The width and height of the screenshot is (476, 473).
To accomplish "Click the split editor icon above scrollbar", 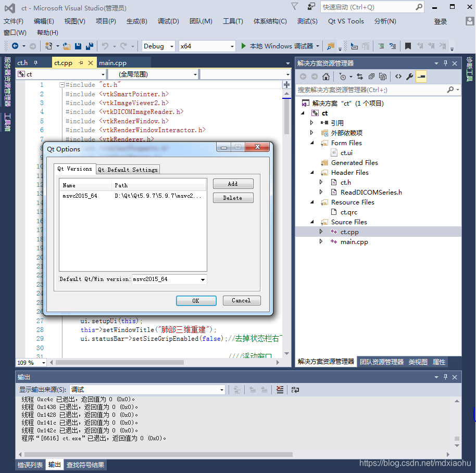I will tap(286, 85).
